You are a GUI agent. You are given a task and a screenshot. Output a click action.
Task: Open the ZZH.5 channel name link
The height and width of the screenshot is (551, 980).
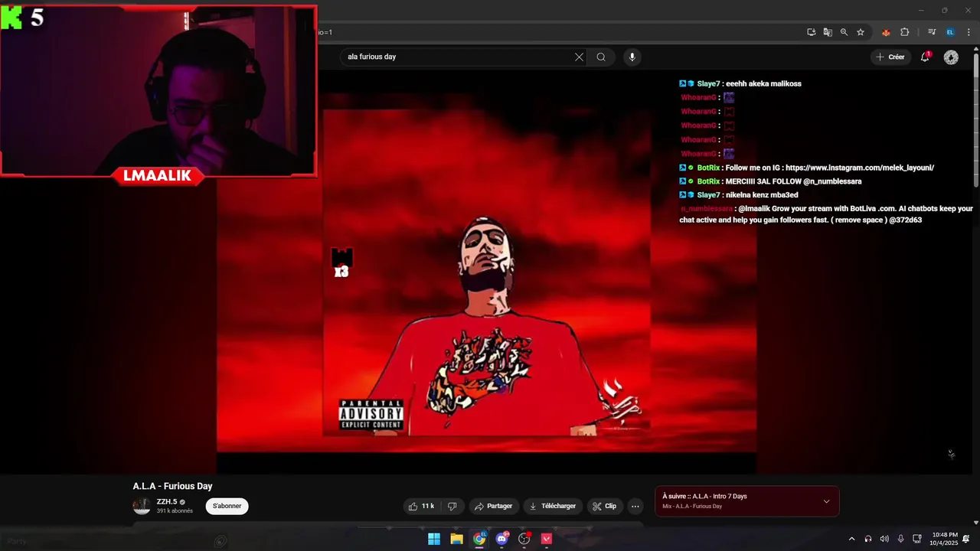[x=167, y=502]
